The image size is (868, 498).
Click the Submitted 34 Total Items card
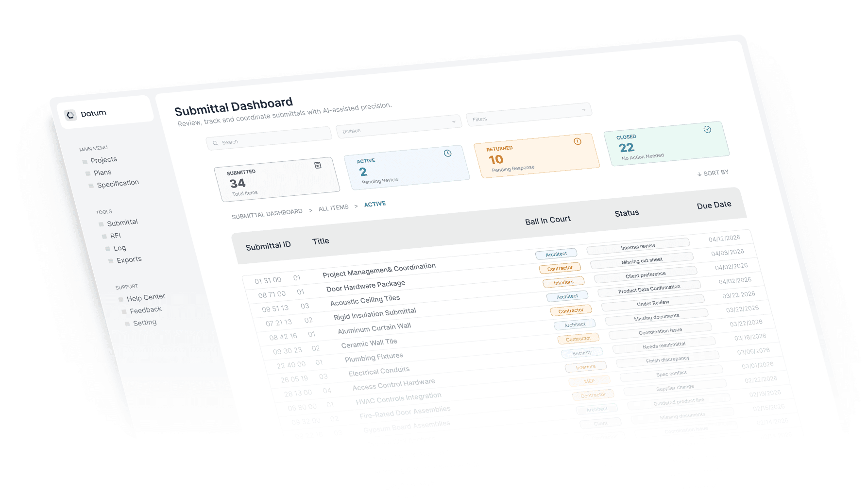[277, 179]
